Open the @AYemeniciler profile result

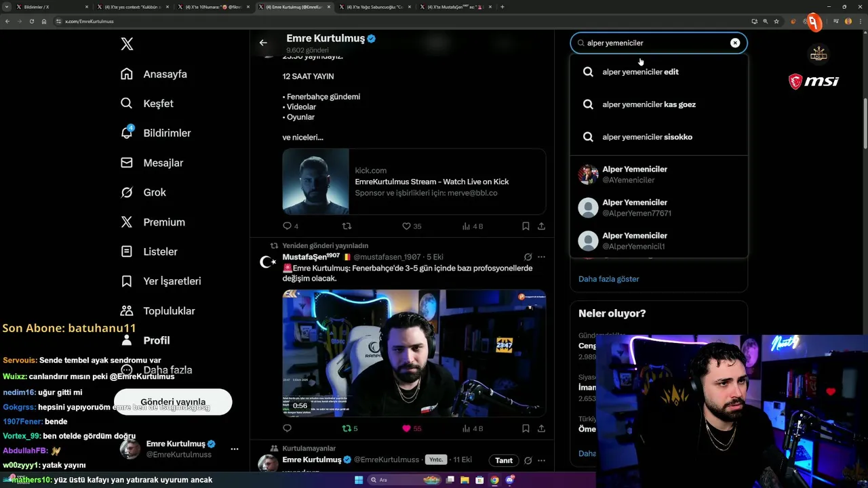(658, 174)
